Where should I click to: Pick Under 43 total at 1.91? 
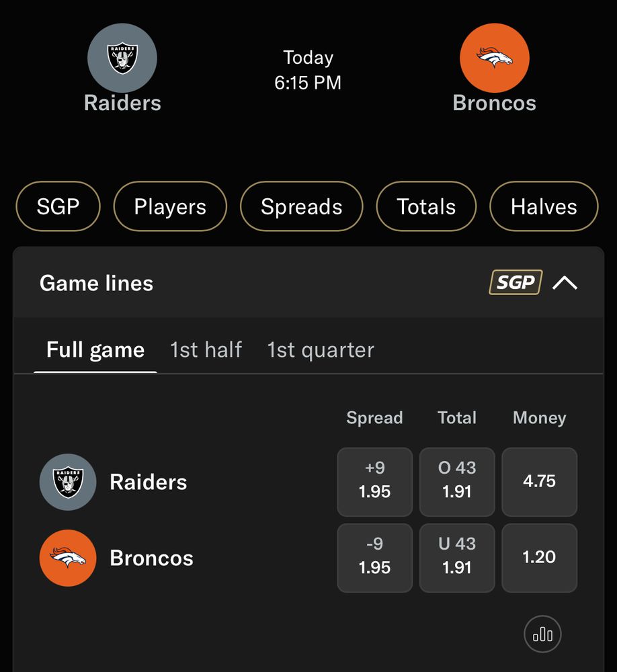point(457,558)
